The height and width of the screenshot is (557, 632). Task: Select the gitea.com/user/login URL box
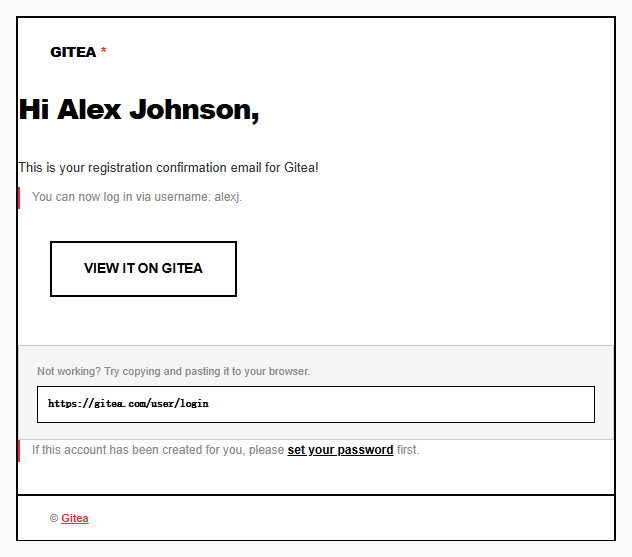[316, 404]
